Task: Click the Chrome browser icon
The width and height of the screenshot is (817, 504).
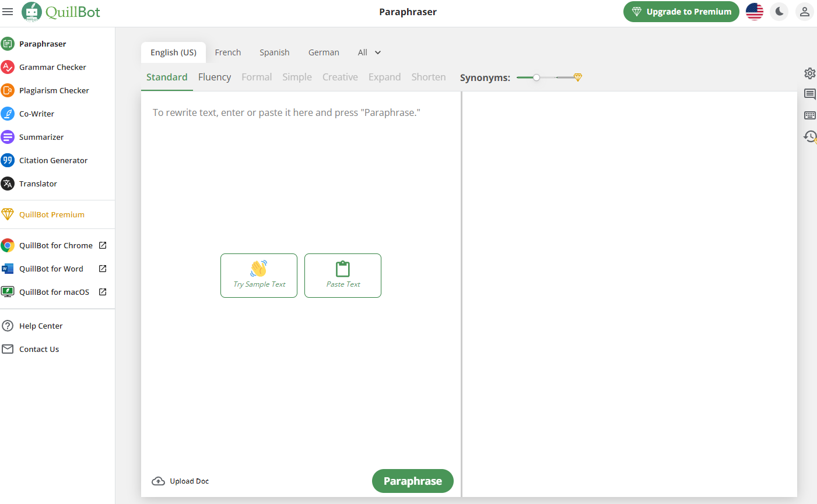Action: (x=8, y=245)
